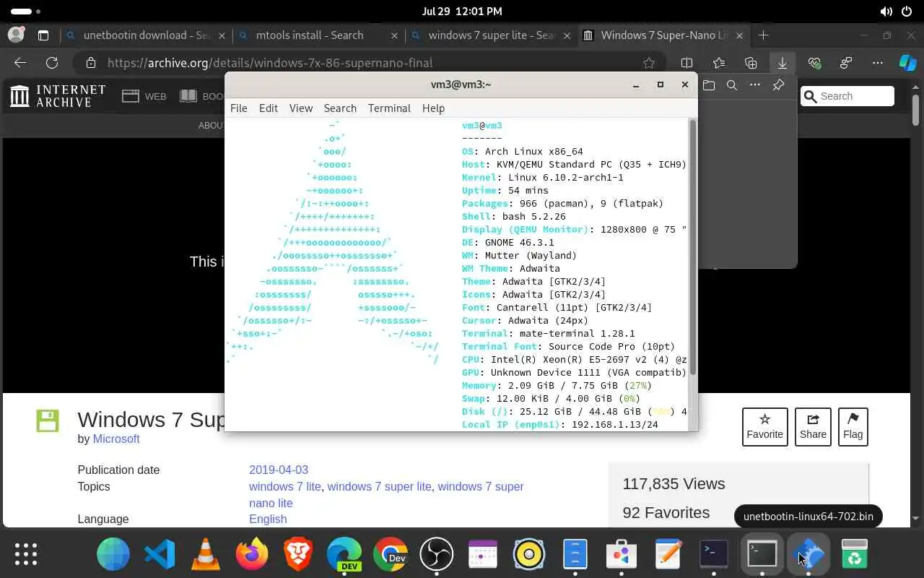Open Brave browser from the dock
The height and width of the screenshot is (578, 924).
coord(298,554)
